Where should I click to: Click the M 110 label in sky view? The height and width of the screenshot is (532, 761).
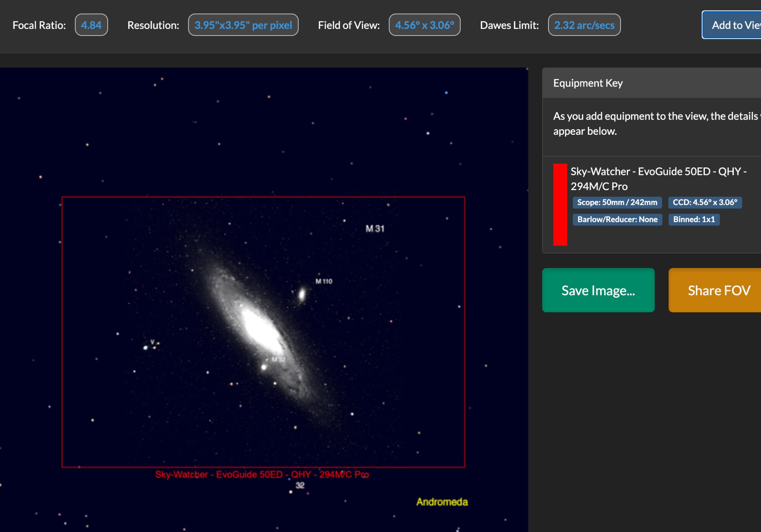324,281
